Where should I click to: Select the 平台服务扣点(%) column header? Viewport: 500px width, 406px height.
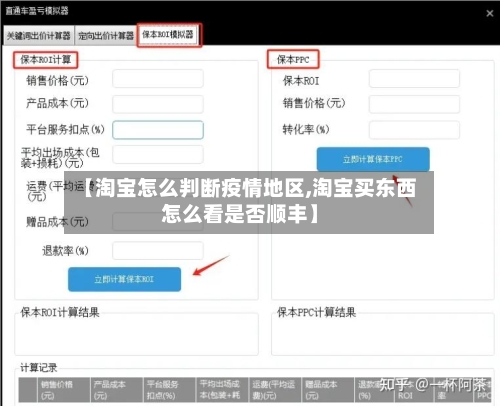(x=170, y=390)
